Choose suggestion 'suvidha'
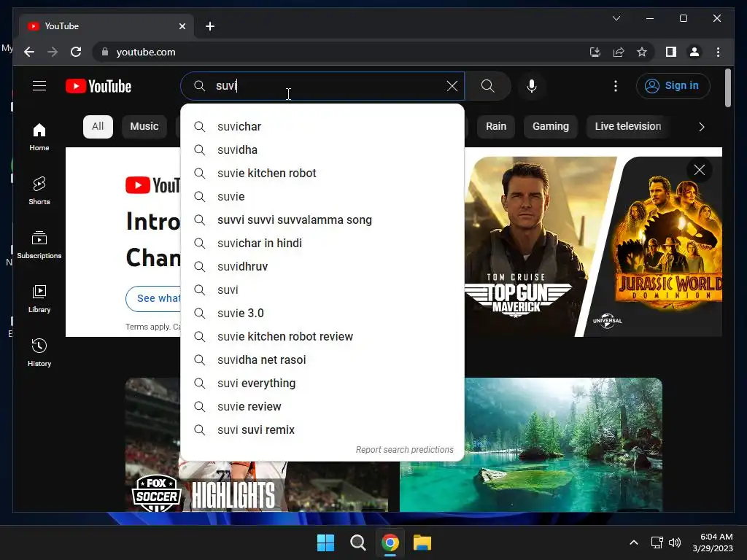Viewport: 747px width, 560px height. point(322,150)
